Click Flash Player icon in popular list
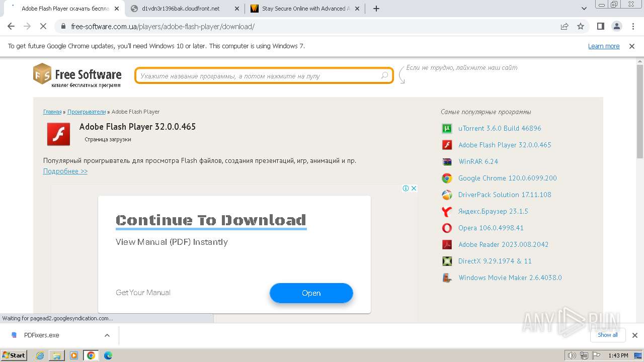This screenshot has width=644, height=362. point(447,145)
